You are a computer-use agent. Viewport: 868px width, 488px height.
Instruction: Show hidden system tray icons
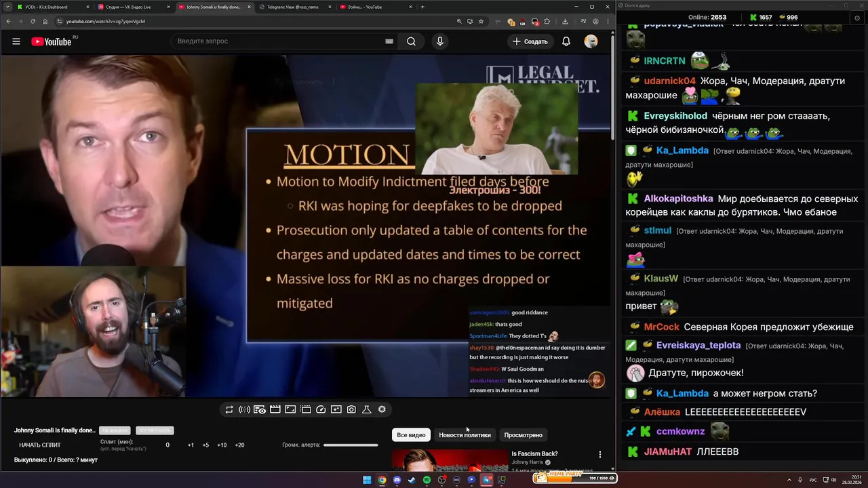click(x=789, y=480)
